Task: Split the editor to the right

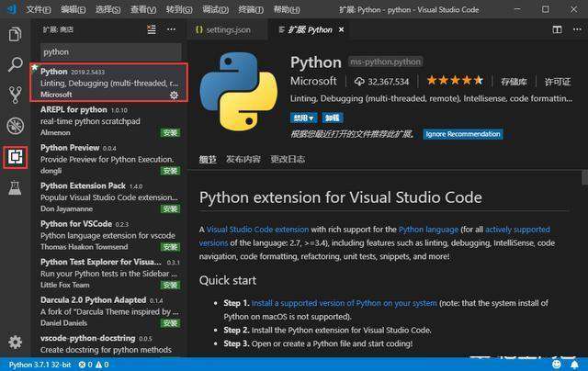Action: (x=558, y=29)
